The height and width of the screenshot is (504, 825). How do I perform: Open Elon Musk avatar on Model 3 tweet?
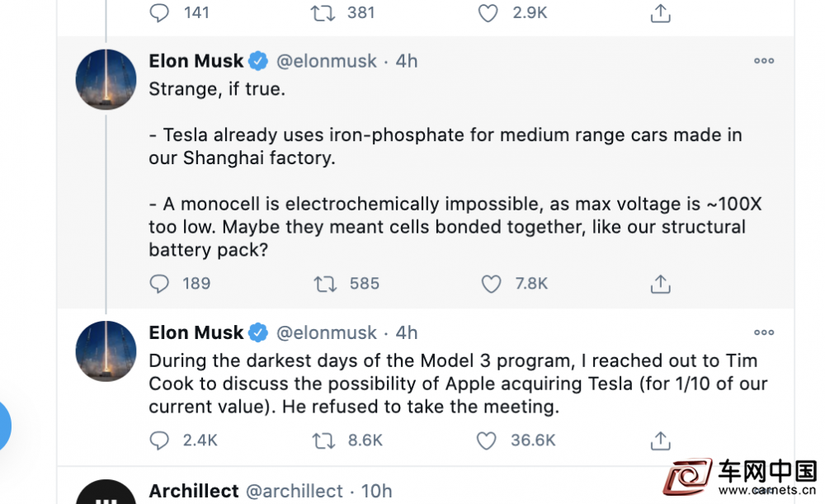(x=106, y=351)
